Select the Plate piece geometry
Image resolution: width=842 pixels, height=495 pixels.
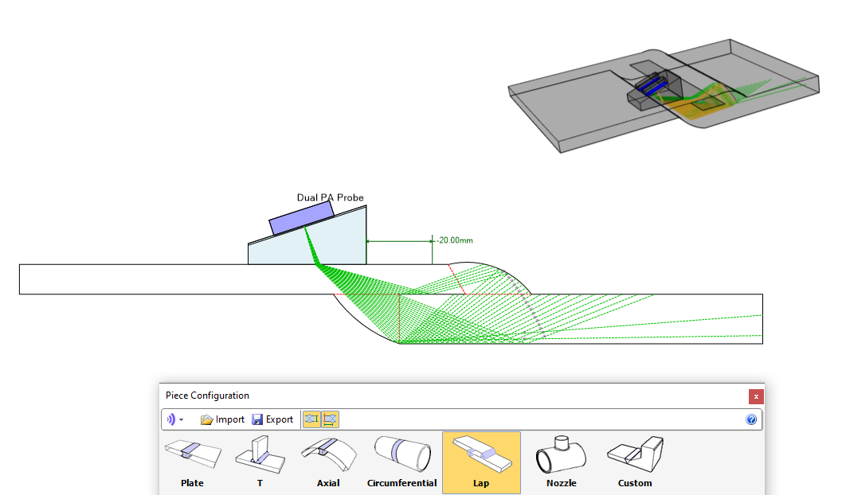pyautogui.click(x=192, y=463)
